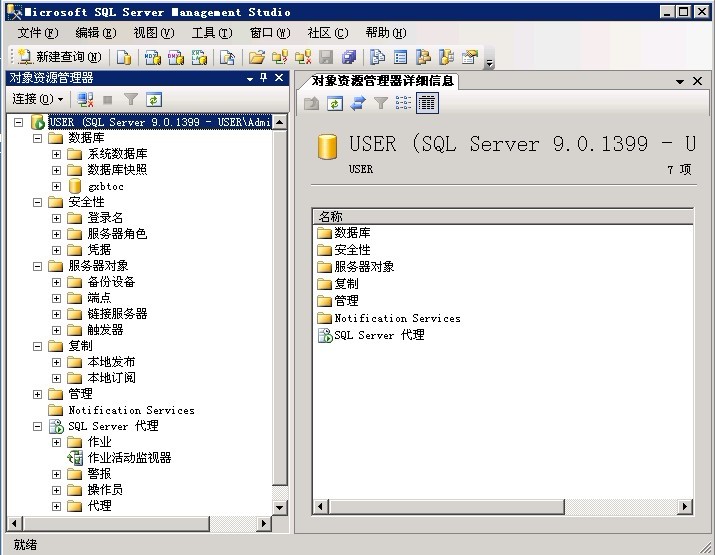Select 数据库 folder in details list
715x555 pixels.
pos(352,233)
